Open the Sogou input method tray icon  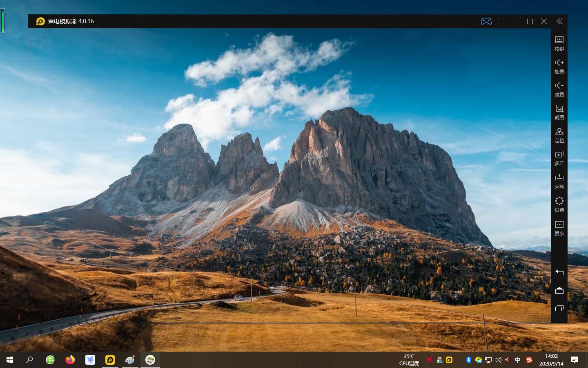[x=529, y=360]
